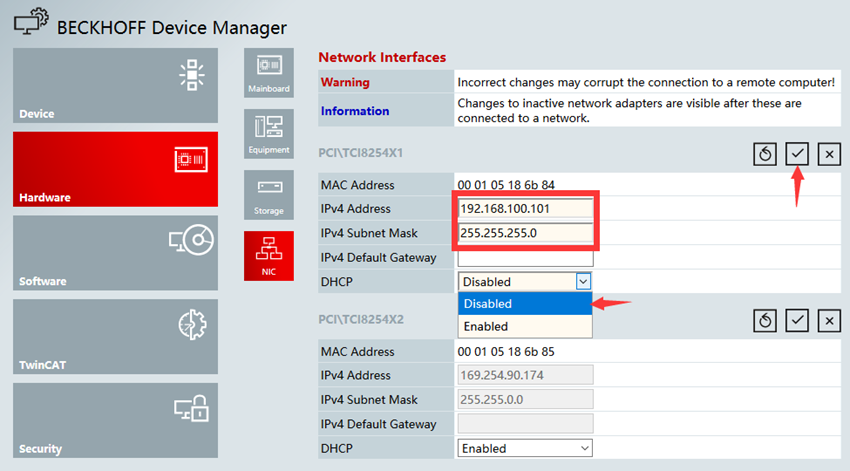Click IPv4 Address field showing 192.168.100.101
850x471 pixels.
point(525,209)
